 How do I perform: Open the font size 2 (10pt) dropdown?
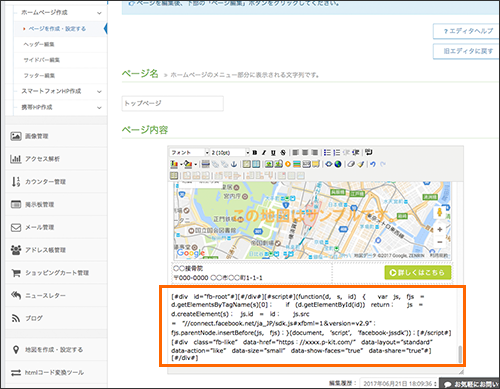(230, 152)
